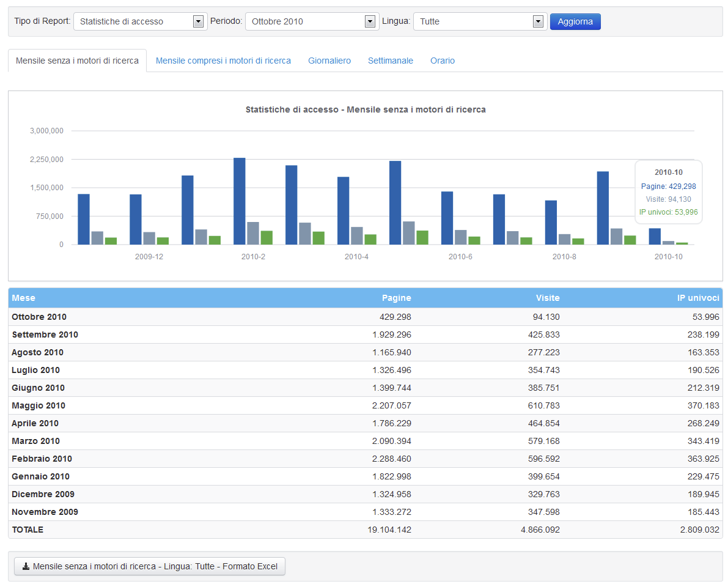The height and width of the screenshot is (584, 728).
Task: Select the Dicembre 2009 row label
Action: [x=43, y=494]
